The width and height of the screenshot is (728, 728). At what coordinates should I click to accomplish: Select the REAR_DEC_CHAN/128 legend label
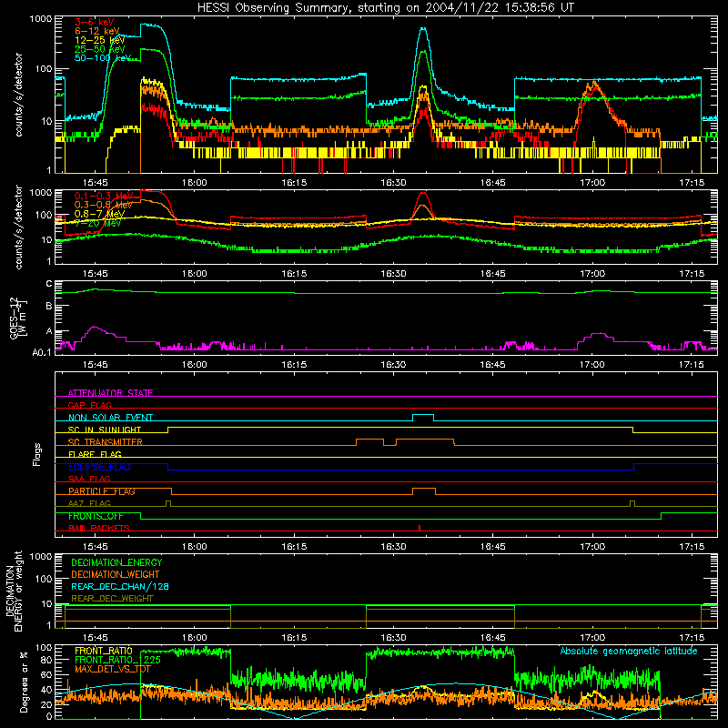[x=120, y=586]
